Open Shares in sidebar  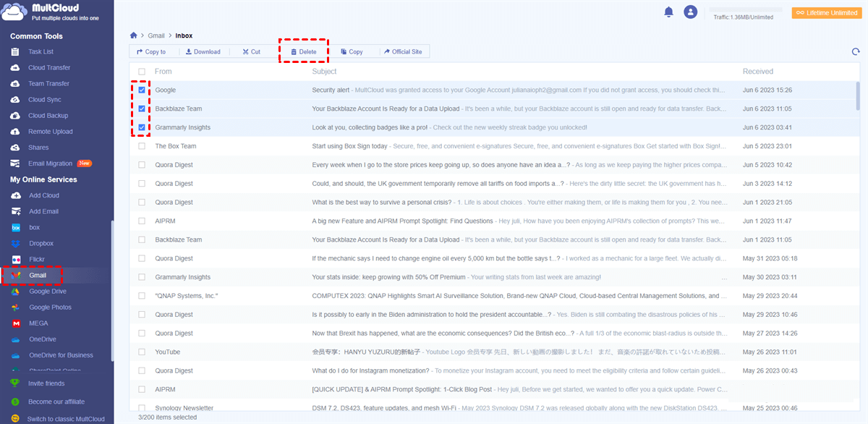[x=38, y=148]
